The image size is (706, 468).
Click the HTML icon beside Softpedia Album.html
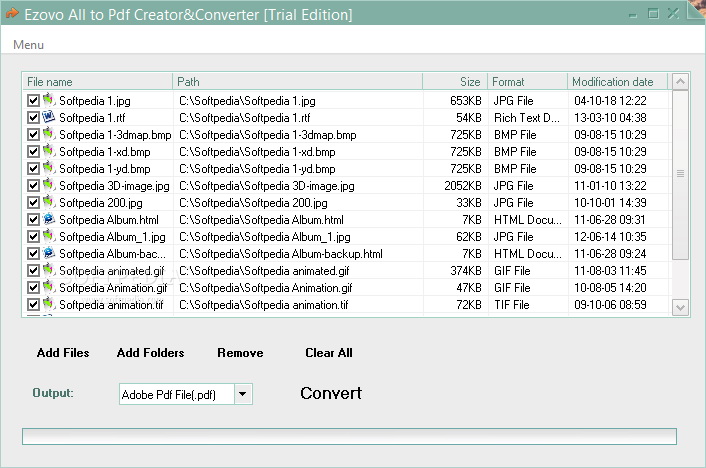point(47,219)
